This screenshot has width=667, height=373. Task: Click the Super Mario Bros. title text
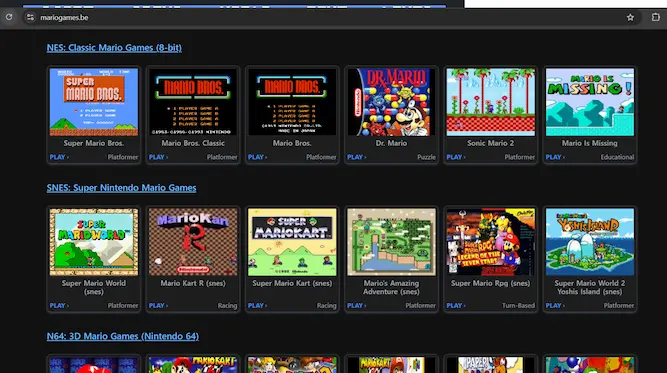(x=94, y=143)
